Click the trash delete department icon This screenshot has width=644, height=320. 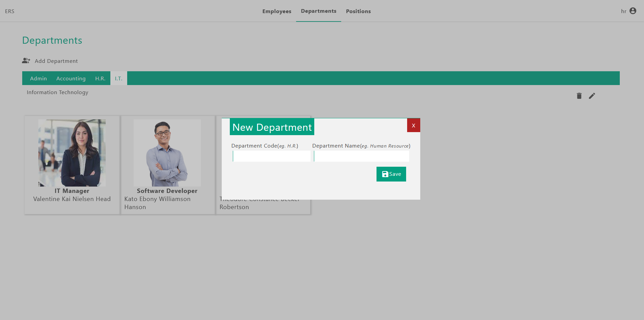579,96
